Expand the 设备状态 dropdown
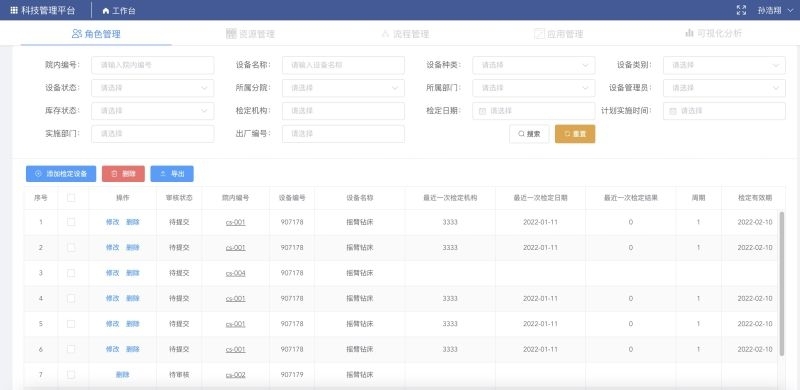Image resolution: width=800 pixels, height=390 pixels. (153, 88)
